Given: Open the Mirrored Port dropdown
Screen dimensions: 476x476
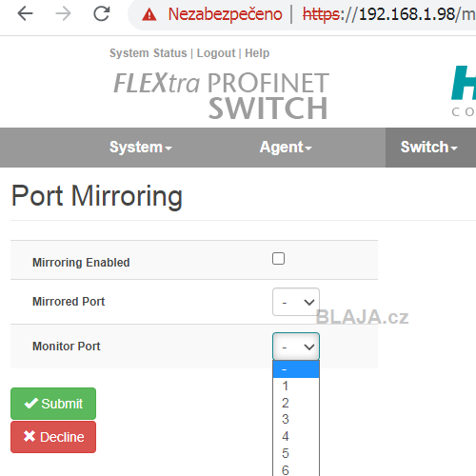Looking at the screenshot, I should 296,302.
